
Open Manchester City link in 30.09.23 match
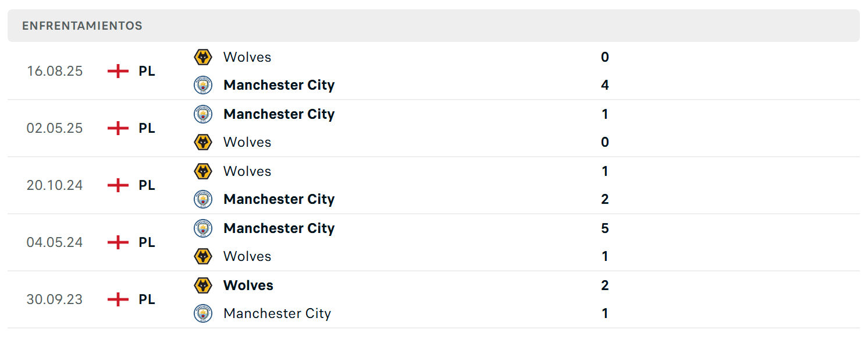pyautogui.click(x=277, y=313)
